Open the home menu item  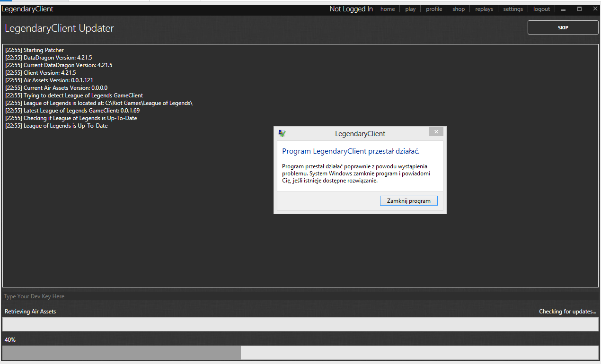click(388, 9)
